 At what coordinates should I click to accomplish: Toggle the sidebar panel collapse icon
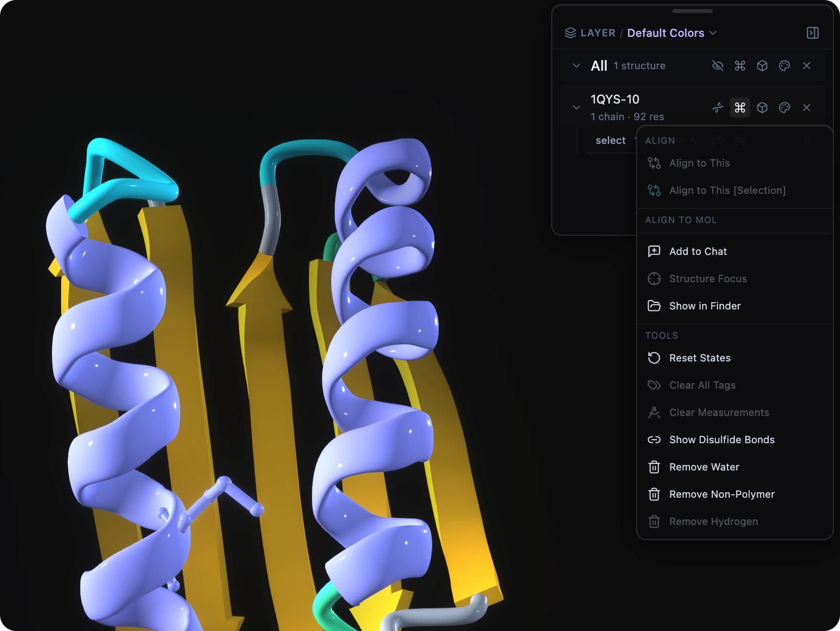(x=813, y=33)
